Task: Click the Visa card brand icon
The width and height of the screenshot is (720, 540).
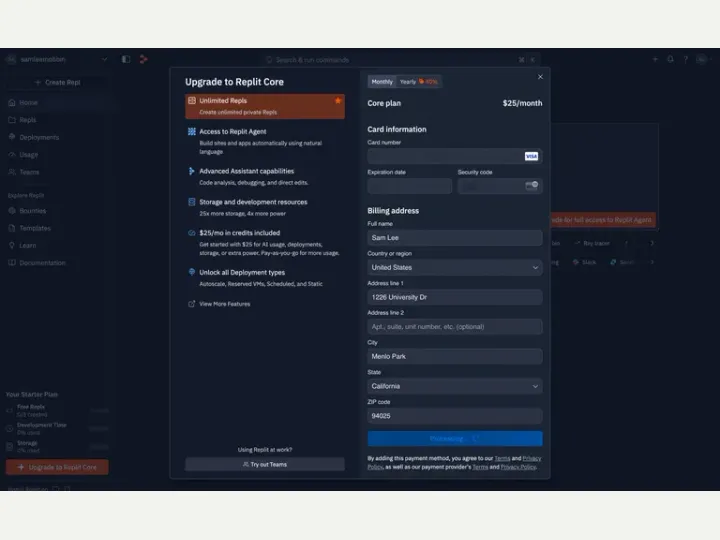Action: point(531,156)
